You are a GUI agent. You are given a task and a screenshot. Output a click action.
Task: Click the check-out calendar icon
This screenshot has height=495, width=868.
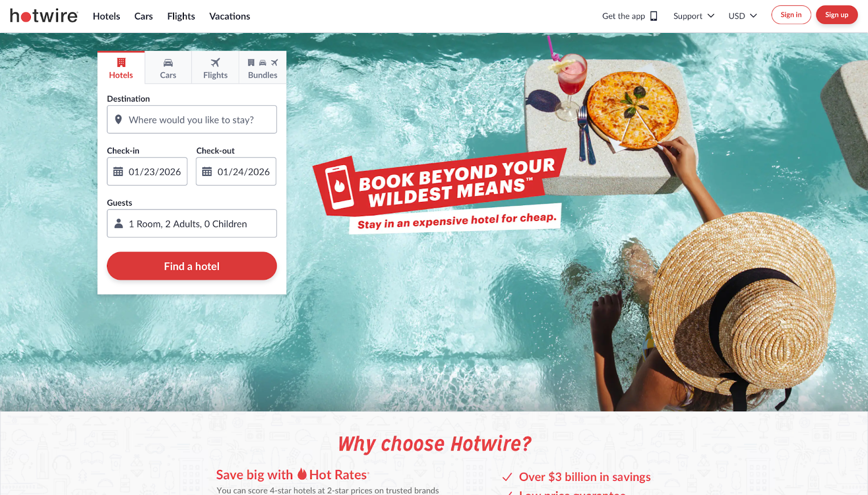pos(207,172)
